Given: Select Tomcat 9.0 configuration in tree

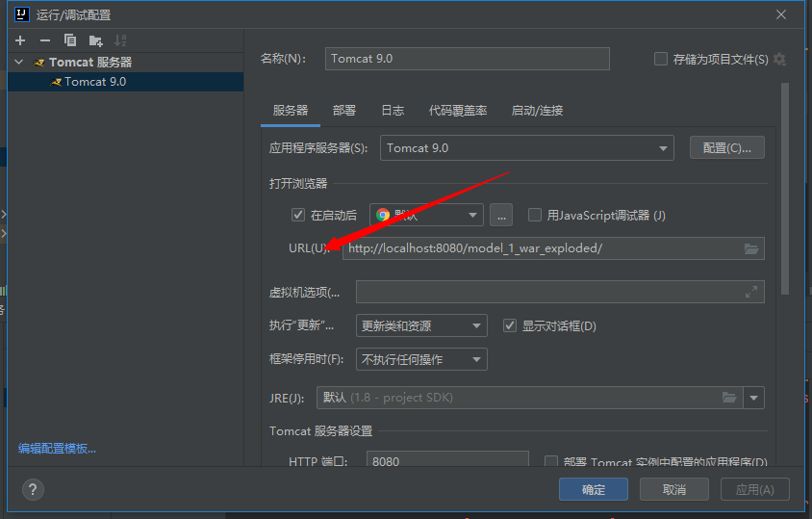Looking at the screenshot, I should (x=125, y=82).
